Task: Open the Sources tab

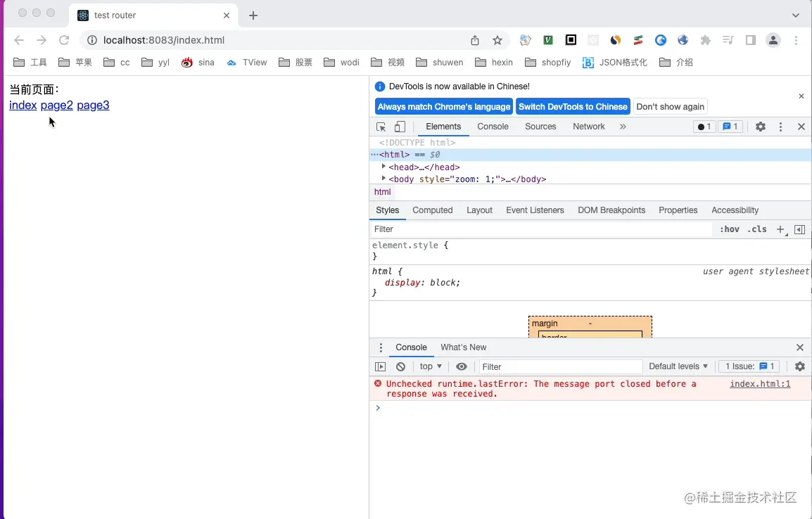Action: point(540,127)
